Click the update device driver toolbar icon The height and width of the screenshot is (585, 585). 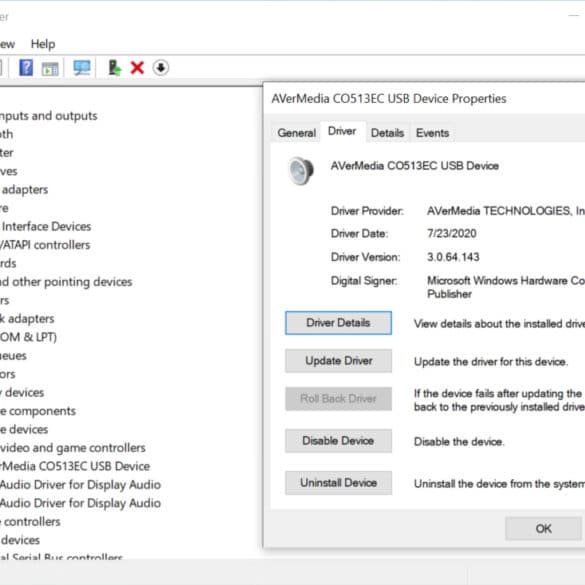(x=114, y=68)
